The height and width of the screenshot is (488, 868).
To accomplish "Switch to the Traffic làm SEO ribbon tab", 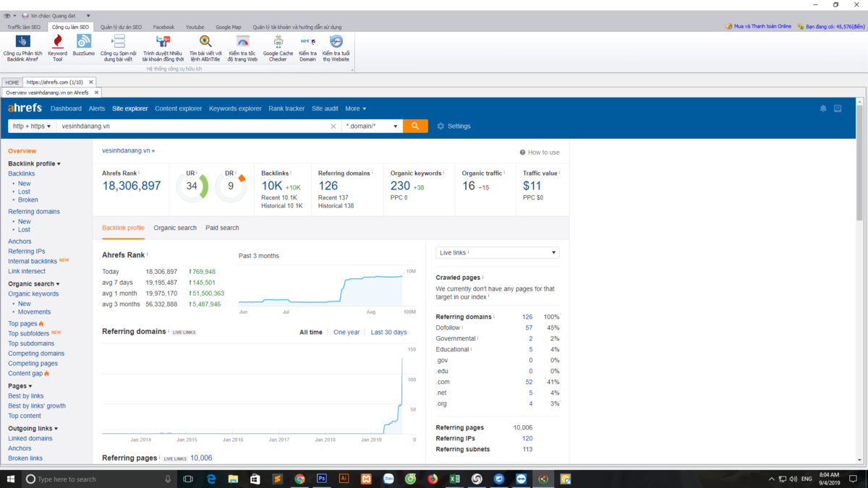I will [x=25, y=27].
